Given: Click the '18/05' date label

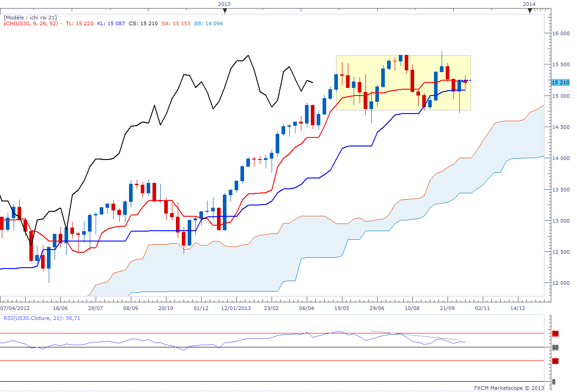Looking at the screenshot, I should [x=342, y=308].
